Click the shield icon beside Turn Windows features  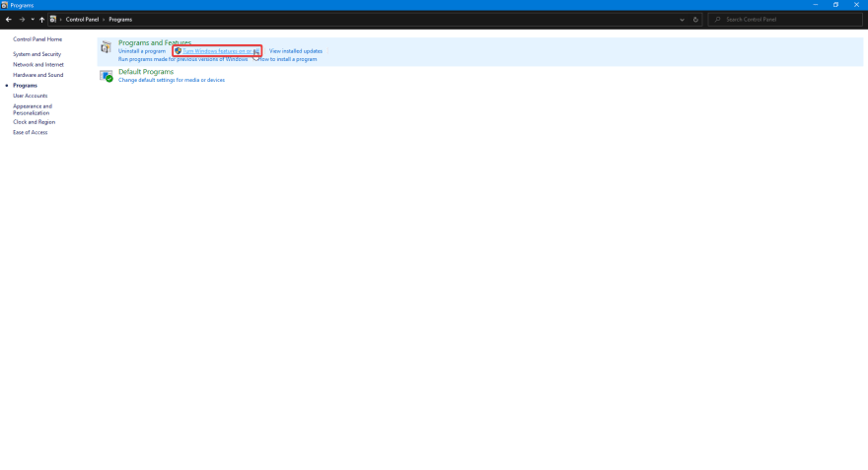[178, 51]
